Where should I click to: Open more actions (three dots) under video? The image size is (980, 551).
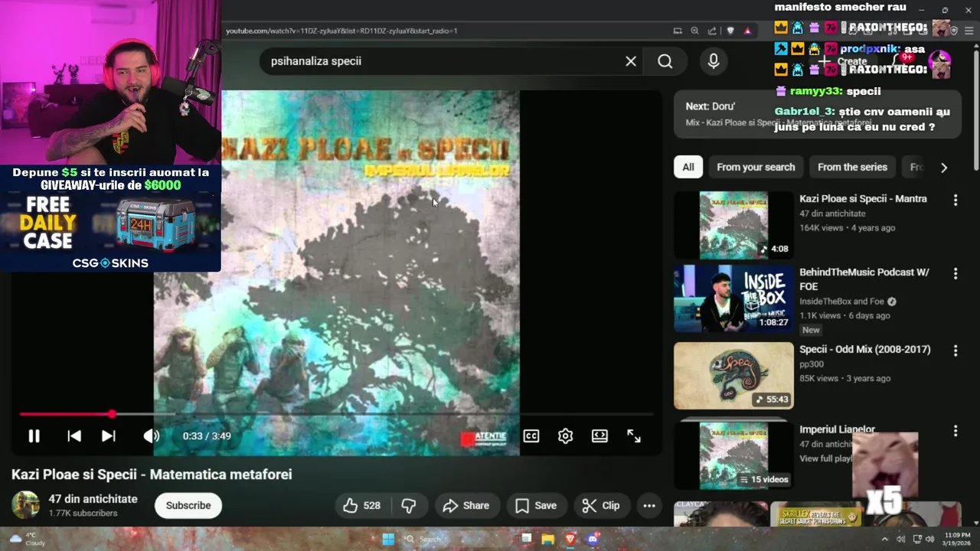pos(649,506)
